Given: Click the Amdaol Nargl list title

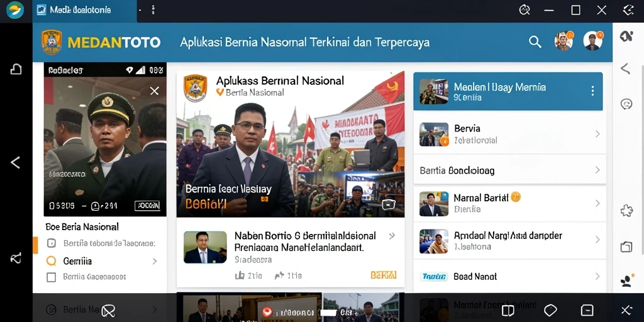Looking at the screenshot, I should coord(508,235).
